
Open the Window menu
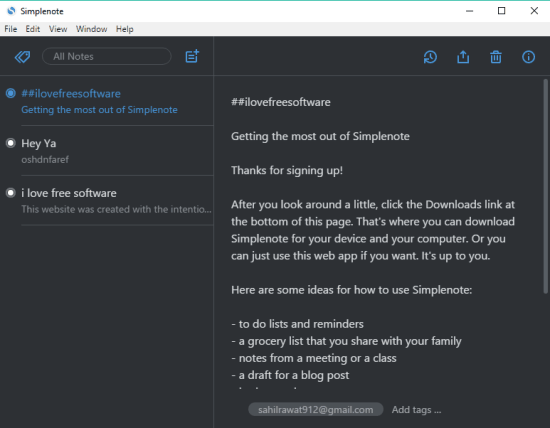(x=92, y=29)
